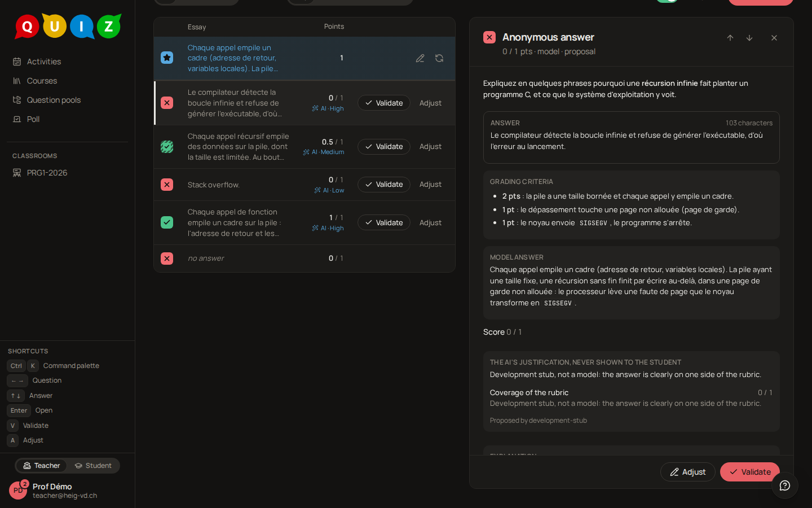Image resolution: width=812 pixels, height=508 pixels.
Task: Switch to Teacher view
Action: (x=41, y=466)
